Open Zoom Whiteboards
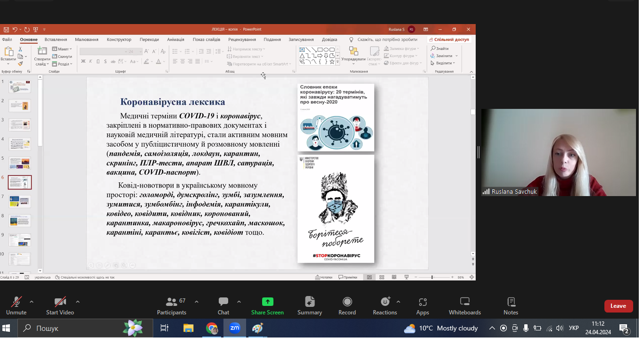Screen dimensions: 644x362 click(x=464, y=306)
